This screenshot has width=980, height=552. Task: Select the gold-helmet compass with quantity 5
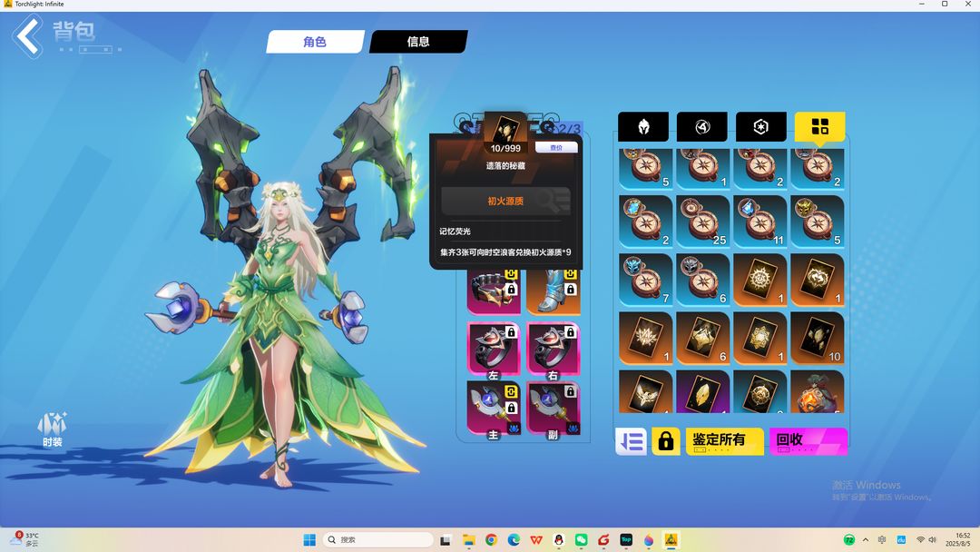point(818,222)
